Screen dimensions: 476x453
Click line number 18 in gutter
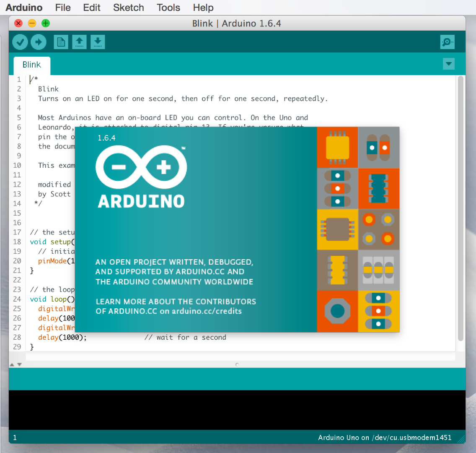click(x=17, y=242)
